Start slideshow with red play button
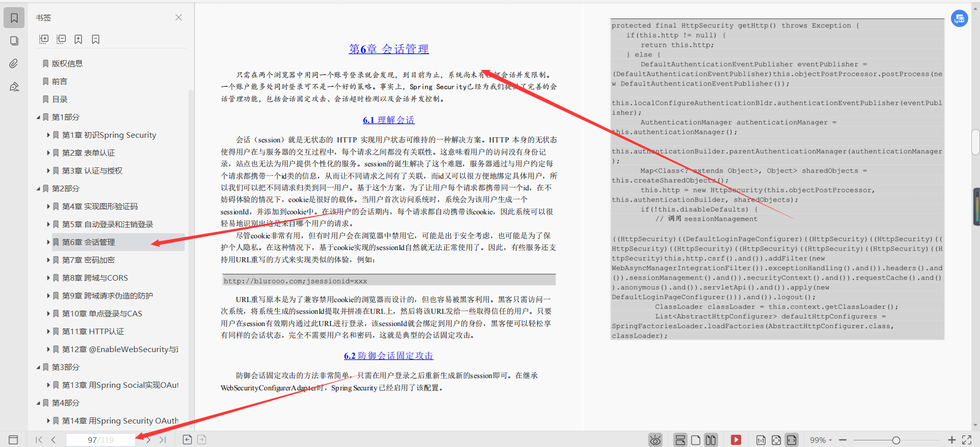 tap(736, 440)
